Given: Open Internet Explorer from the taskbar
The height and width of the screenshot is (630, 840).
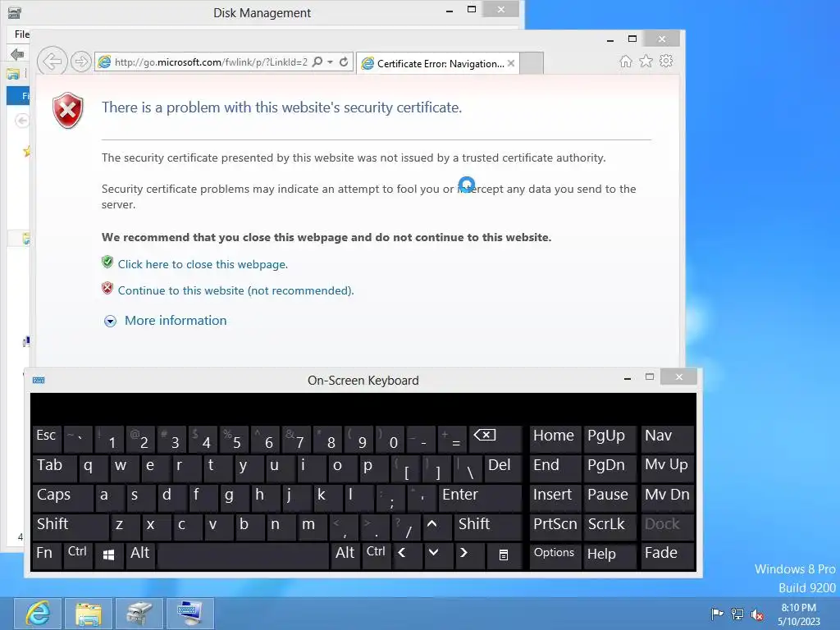Looking at the screenshot, I should (38, 614).
